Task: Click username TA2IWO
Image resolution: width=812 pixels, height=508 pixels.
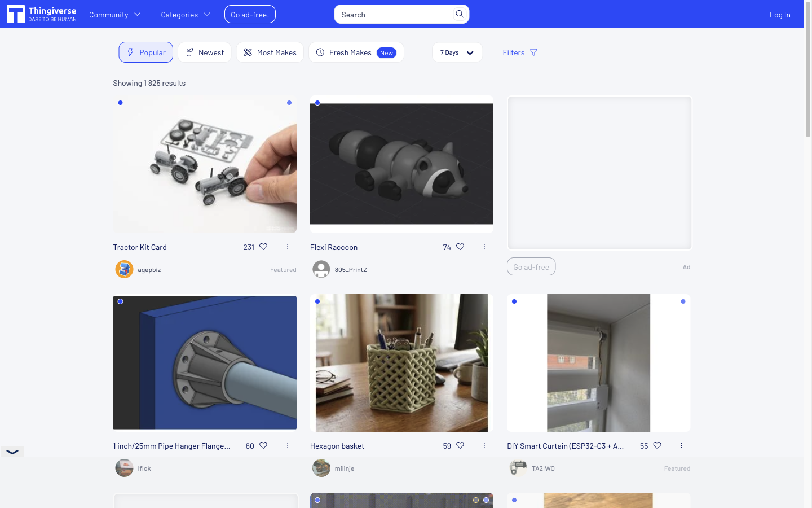Action: click(x=544, y=468)
